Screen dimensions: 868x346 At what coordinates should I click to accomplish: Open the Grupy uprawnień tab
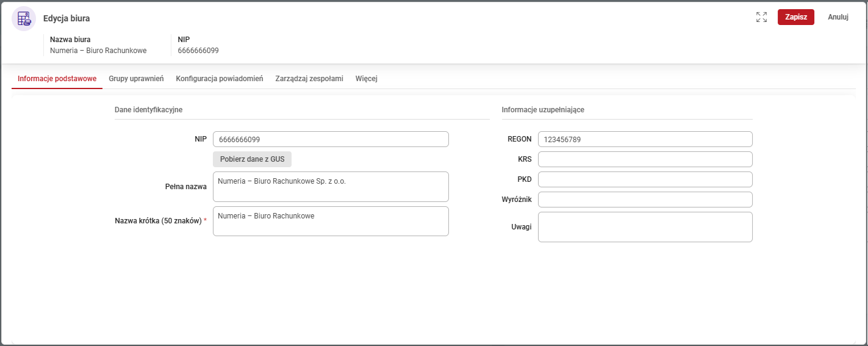click(x=136, y=79)
